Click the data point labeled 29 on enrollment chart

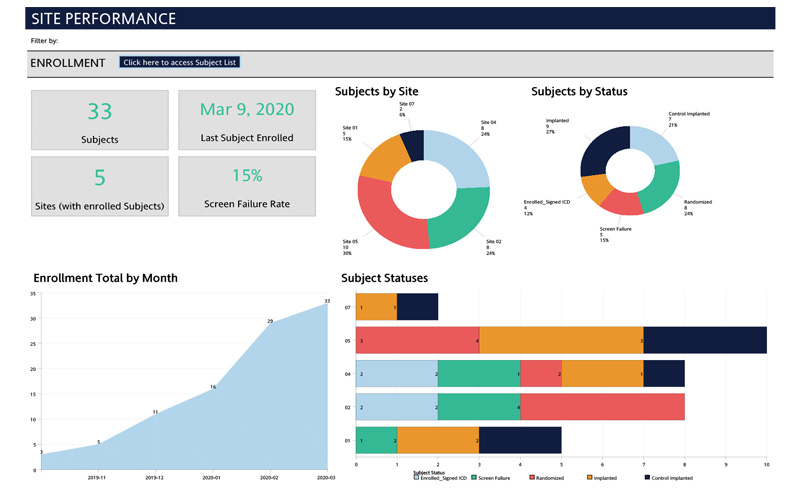click(x=270, y=322)
